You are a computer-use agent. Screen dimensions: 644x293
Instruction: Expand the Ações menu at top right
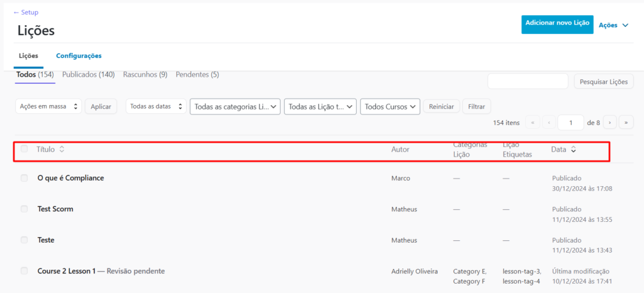[614, 25]
